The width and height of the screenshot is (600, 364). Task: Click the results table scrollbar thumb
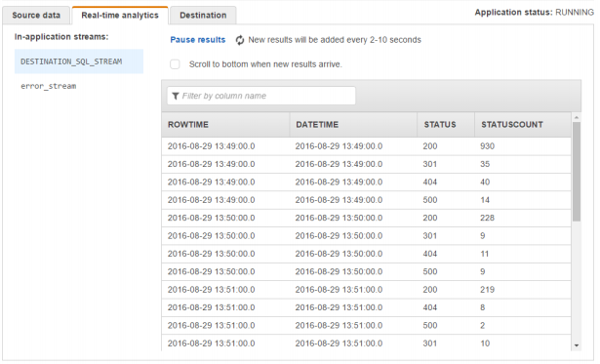(577, 172)
